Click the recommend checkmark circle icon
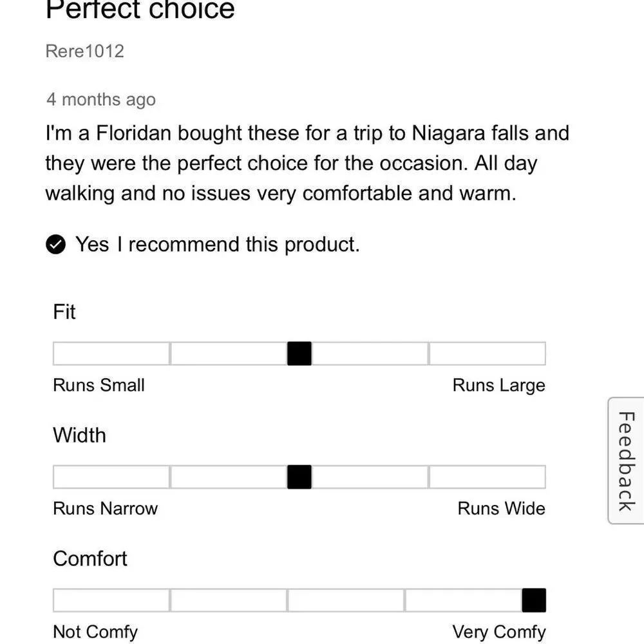644x644 pixels. [56, 245]
